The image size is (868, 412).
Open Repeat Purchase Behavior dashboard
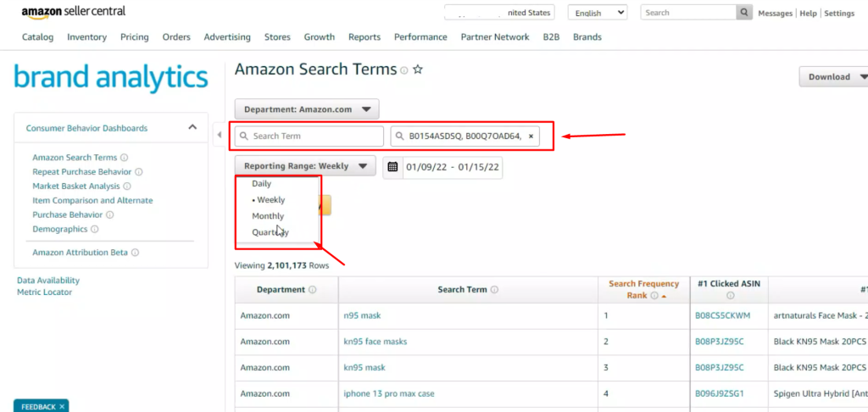point(82,171)
